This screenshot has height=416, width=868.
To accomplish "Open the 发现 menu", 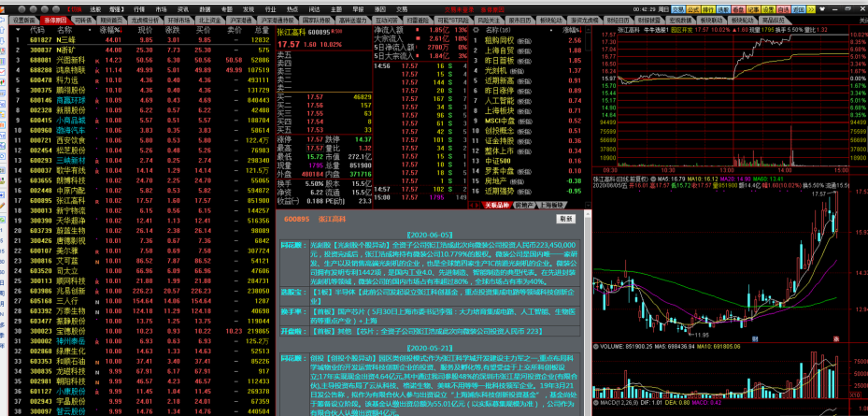I will [x=249, y=9].
